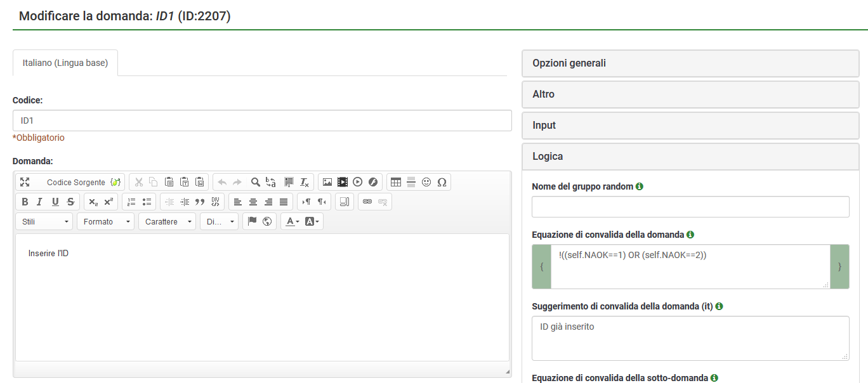
Task: Expand the Input settings panel
Action: (x=695, y=125)
